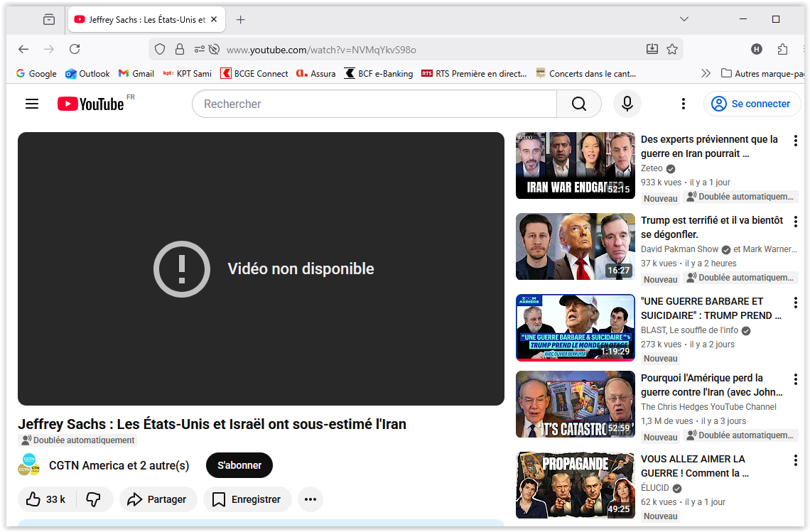The width and height of the screenshot is (810, 532).
Task: Reload the page with the refresh icon
Action: coord(75,49)
